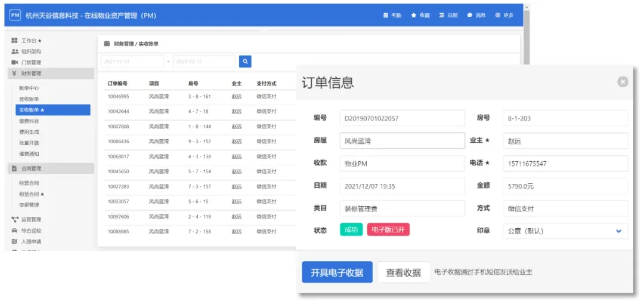Select order row 10068817
Image resolution: width=644 pixels, height=301 pixels.
click(200, 156)
